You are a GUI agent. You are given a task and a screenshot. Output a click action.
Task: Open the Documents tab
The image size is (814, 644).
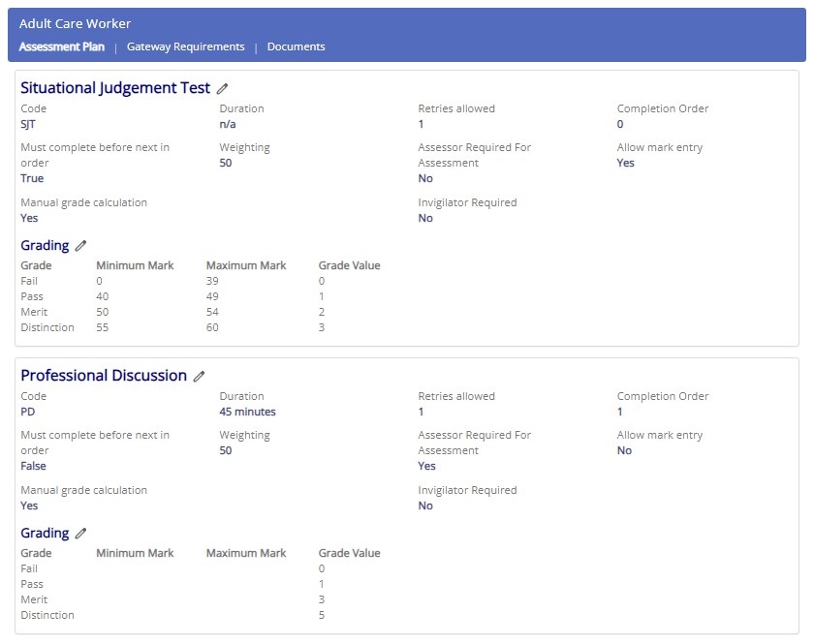(x=296, y=46)
